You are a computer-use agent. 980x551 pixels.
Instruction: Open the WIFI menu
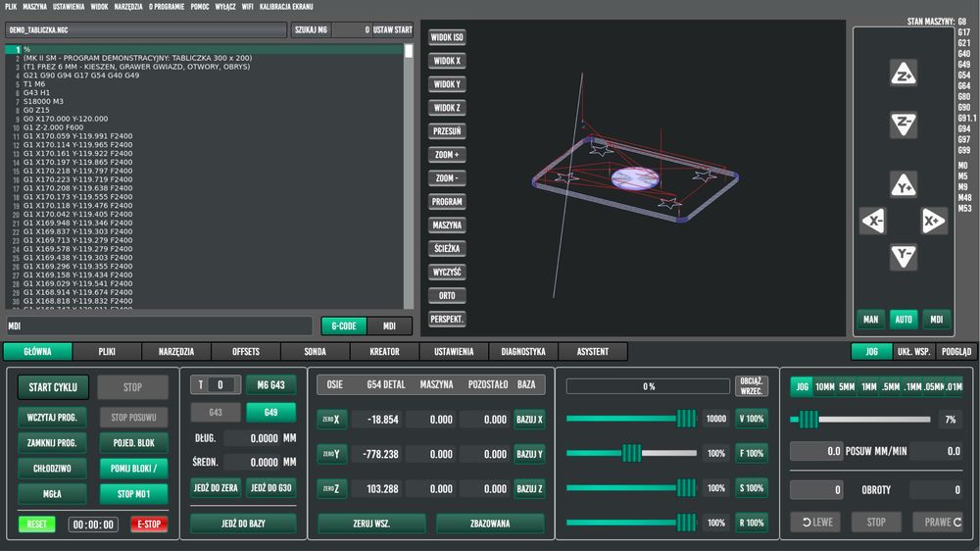coord(248,6)
